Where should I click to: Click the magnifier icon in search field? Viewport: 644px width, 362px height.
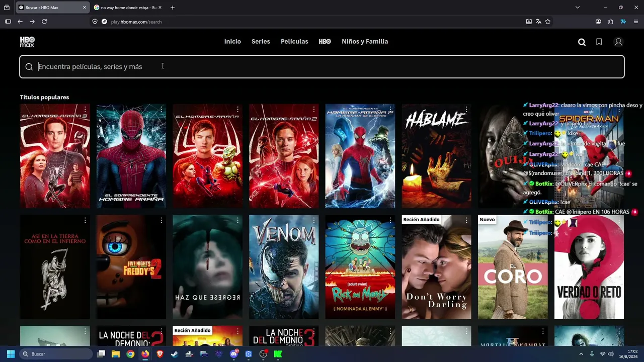29,67
